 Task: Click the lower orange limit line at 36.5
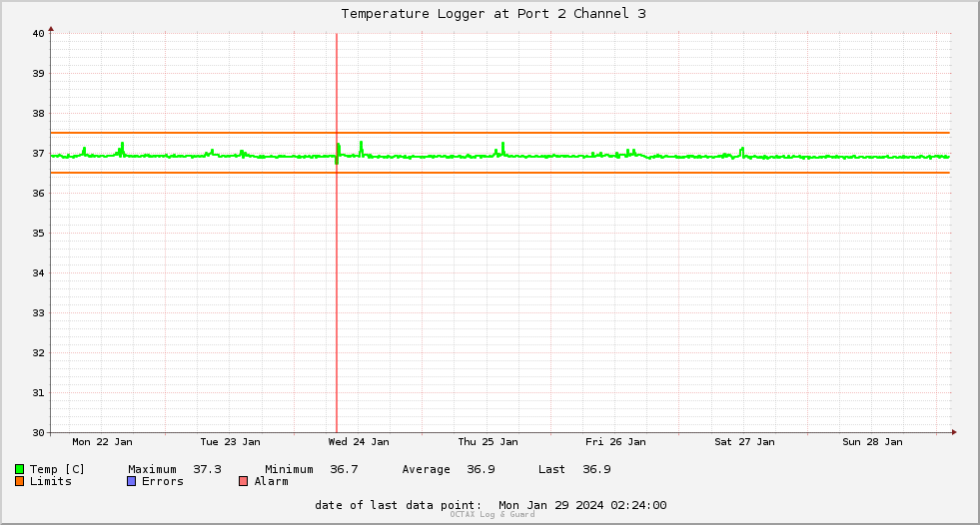(500, 173)
